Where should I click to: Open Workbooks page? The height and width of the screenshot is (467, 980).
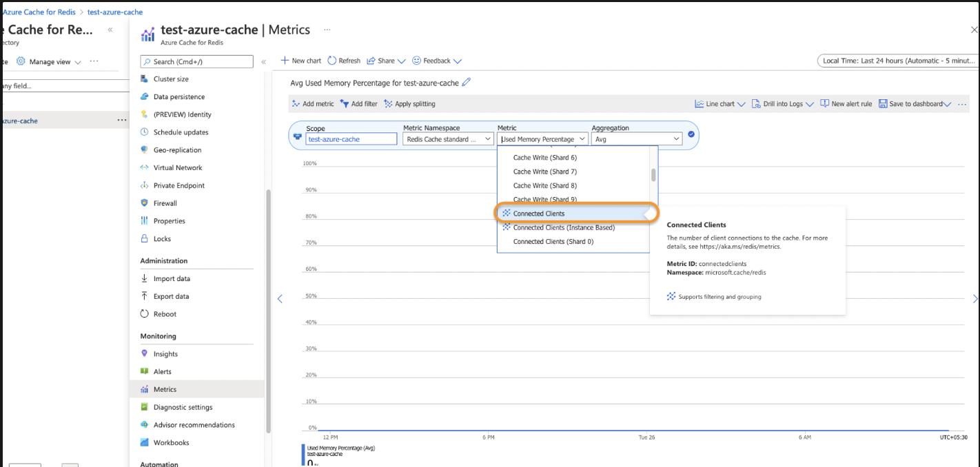(x=171, y=443)
